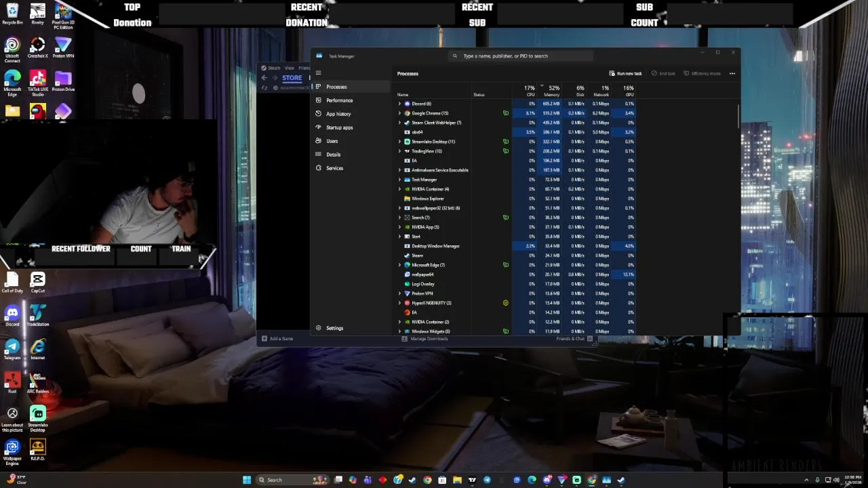Expand Microsoft Edge (7) process group

pyautogui.click(x=399, y=265)
